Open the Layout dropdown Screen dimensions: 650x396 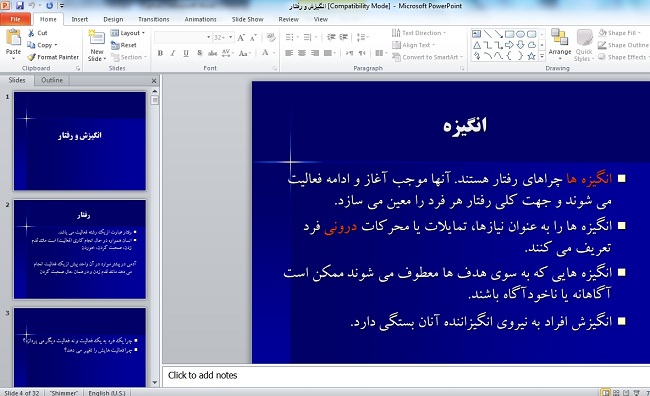128,33
